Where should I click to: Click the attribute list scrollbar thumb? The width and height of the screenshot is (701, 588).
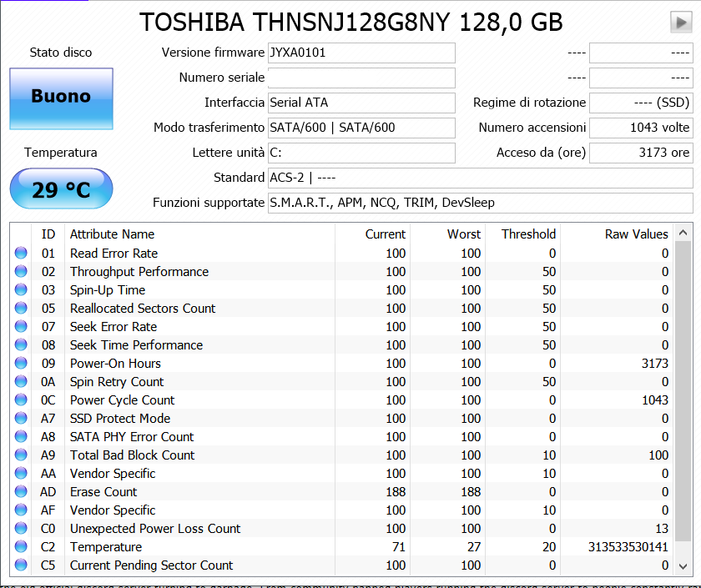[683, 391]
